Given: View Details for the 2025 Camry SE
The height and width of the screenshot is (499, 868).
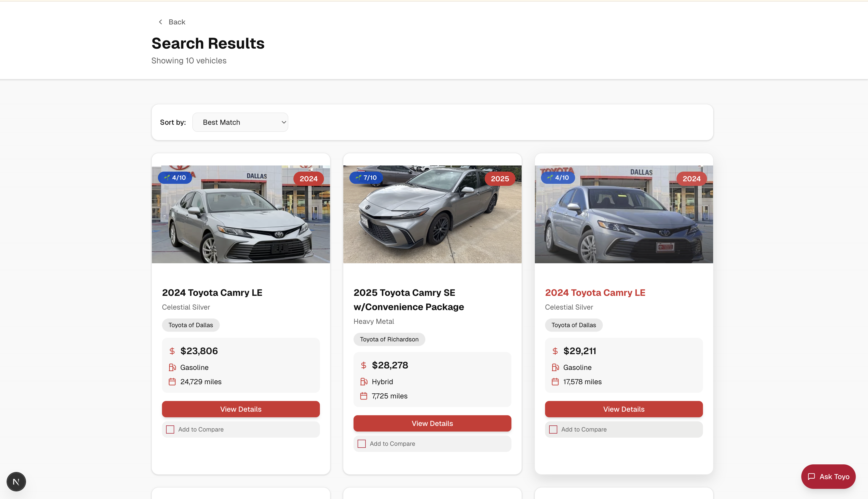Looking at the screenshot, I should click(x=432, y=423).
